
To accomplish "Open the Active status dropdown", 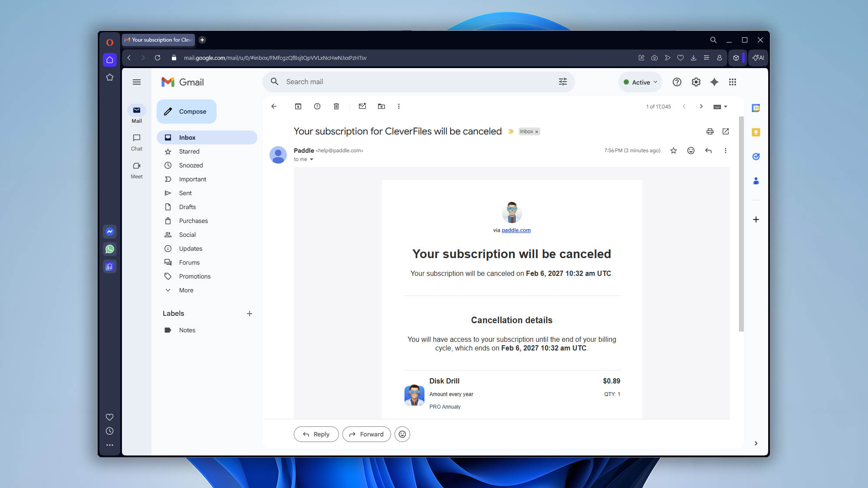I will tap(641, 82).
